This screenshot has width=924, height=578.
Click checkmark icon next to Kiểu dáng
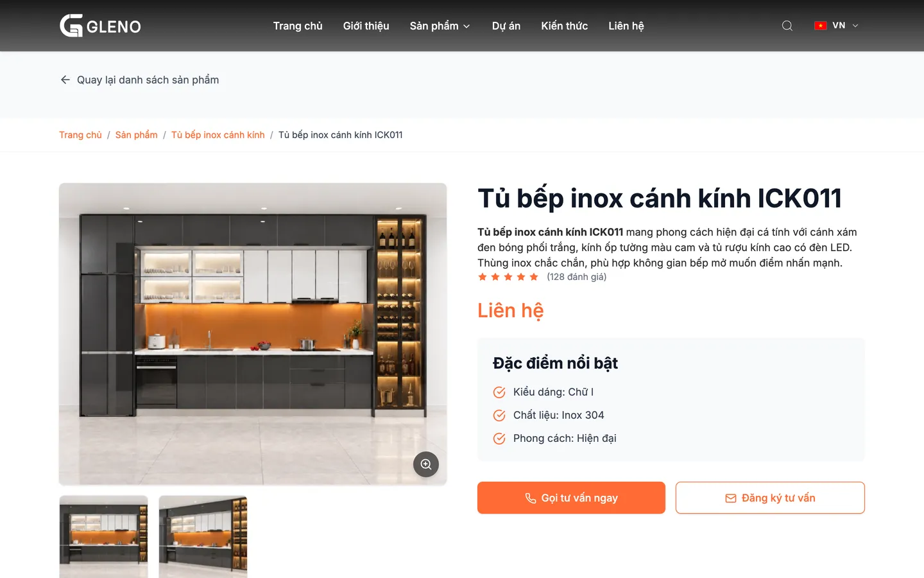[x=499, y=392]
